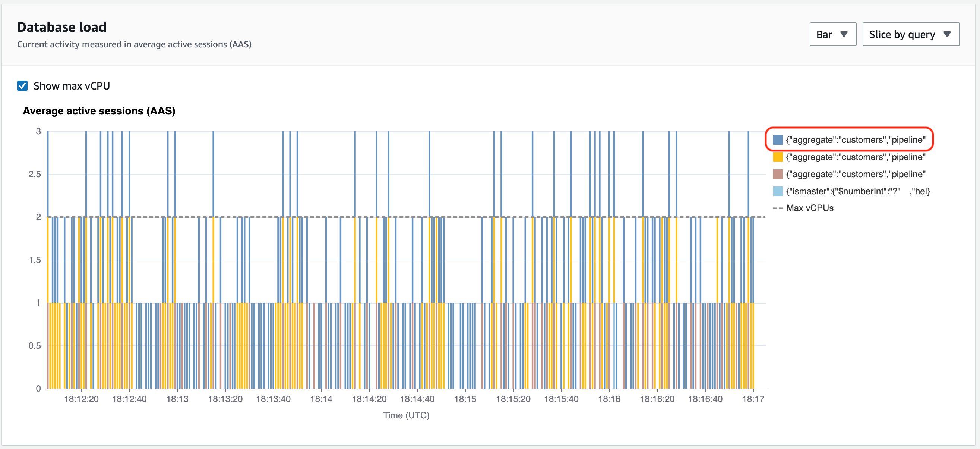This screenshot has width=980, height=449.
Task: Click the light blue ismaster legend swatch
Action: pyautogui.click(x=778, y=191)
